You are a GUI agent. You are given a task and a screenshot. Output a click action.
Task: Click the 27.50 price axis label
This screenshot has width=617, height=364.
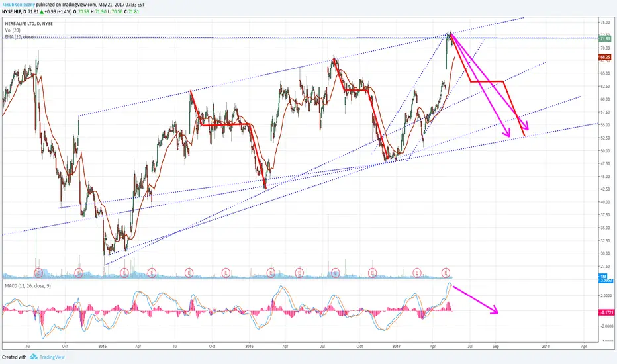(x=605, y=267)
